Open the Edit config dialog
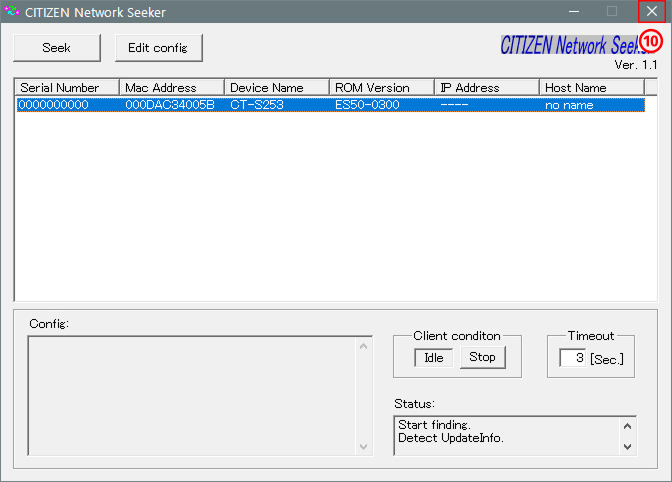Image resolution: width=672 pixels, height=482 pixels. (x=159, y=48)
